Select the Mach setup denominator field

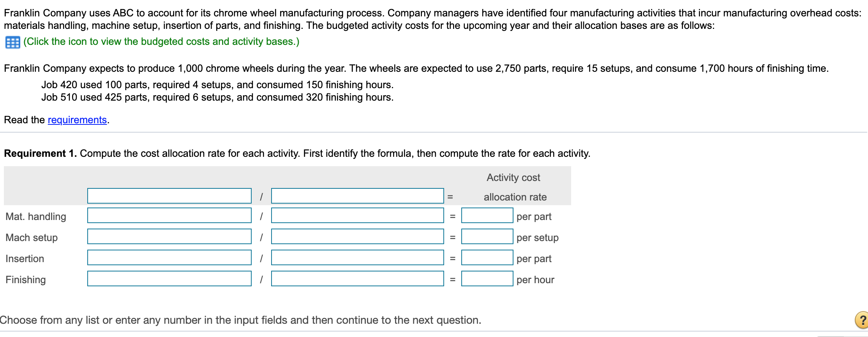click(357, 237)
